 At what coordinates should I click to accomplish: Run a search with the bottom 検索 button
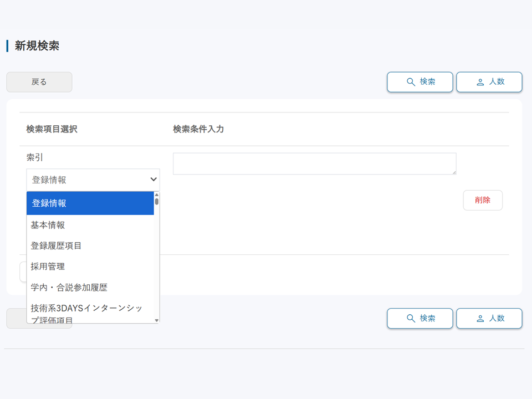420,318
